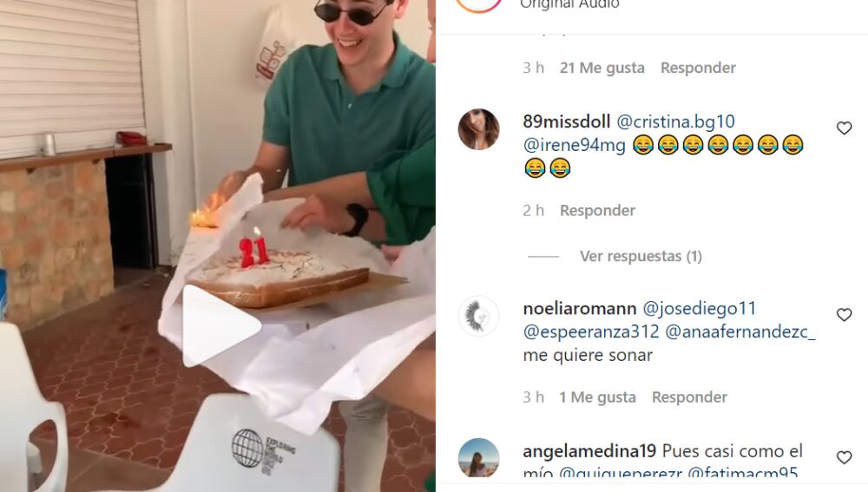Open noeliaromann profile avatar

[479, 316]
